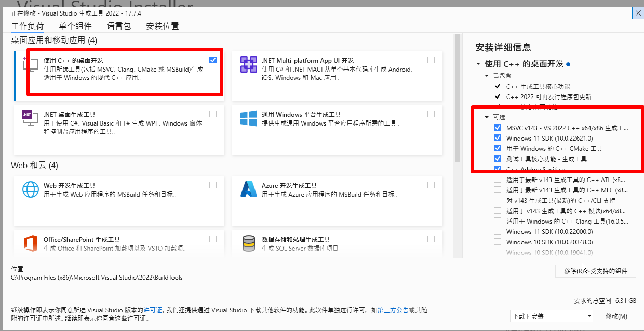644x331 pixels.
Task: Click the Office/SharePoint 生成工具 icon
Action: (x=31, y=243)
